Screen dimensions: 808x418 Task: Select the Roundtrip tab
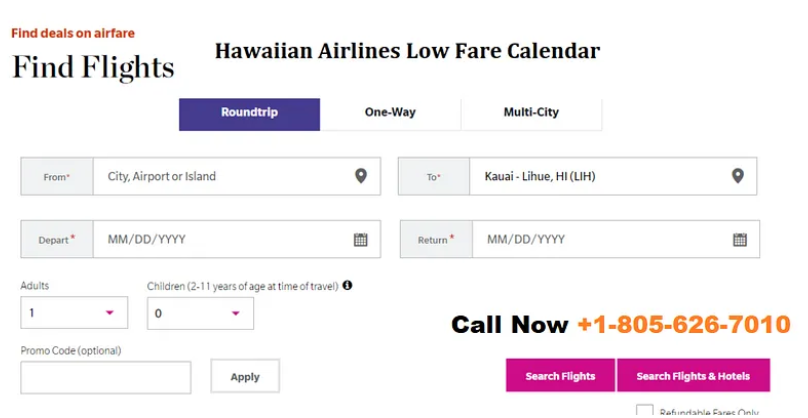pos(249,114)
